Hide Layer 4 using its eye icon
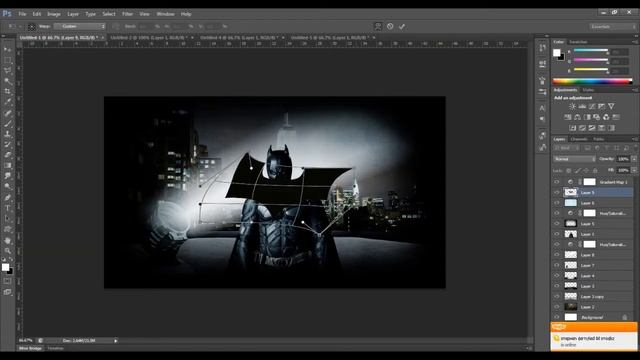Screen dimensions: 640x360 tap(557, 276)
